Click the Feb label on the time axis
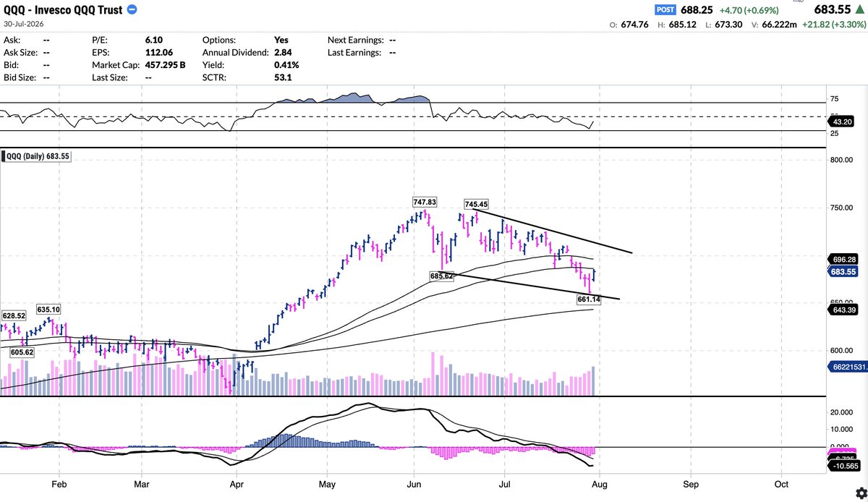868x502 pixels. click(x=60, y=483)
